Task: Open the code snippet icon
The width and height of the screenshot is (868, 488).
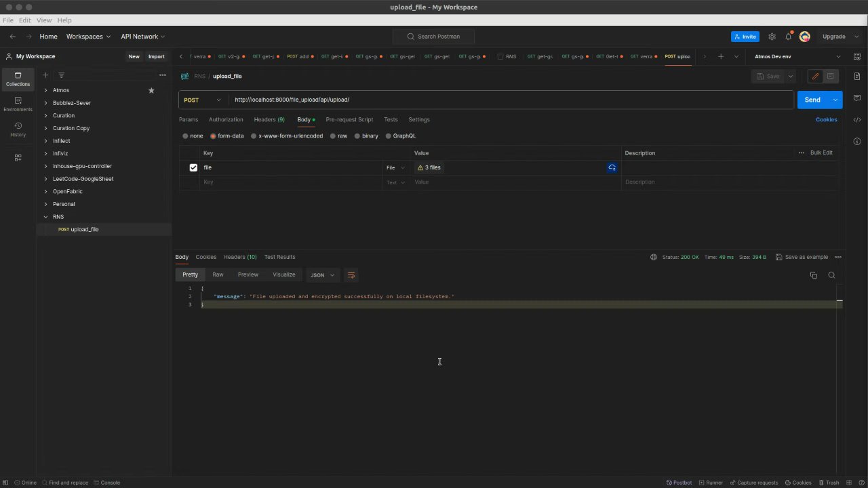Action: tap(857, 120)
